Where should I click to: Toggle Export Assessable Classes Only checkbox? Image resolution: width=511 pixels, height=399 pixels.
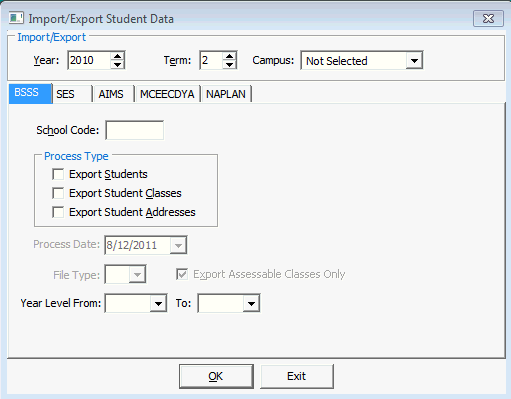182,274
